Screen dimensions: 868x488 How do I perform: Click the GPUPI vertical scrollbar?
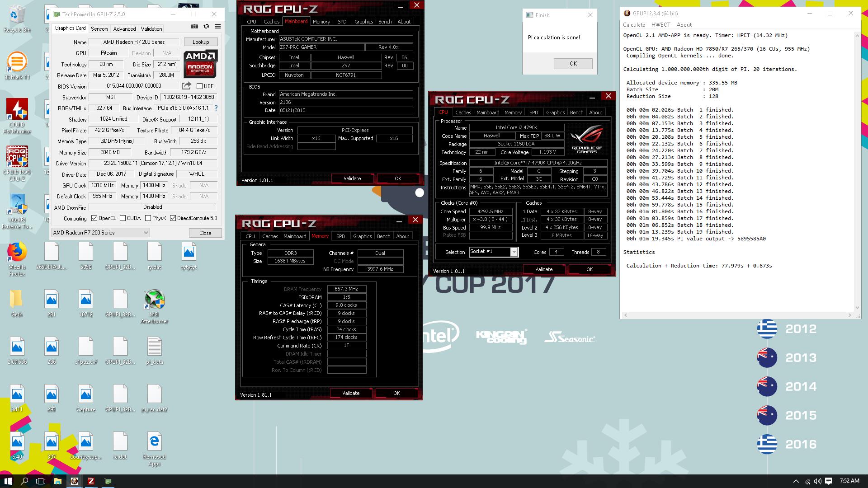point(857,171)
